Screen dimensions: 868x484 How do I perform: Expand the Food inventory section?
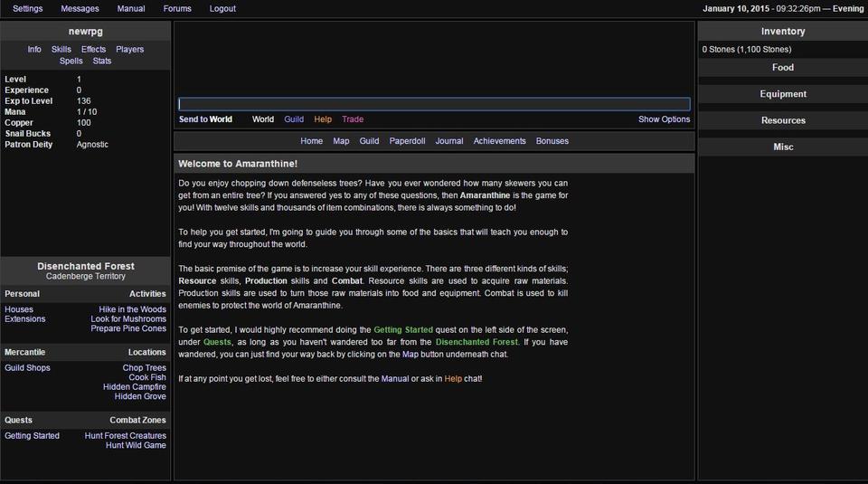[783, 68]
